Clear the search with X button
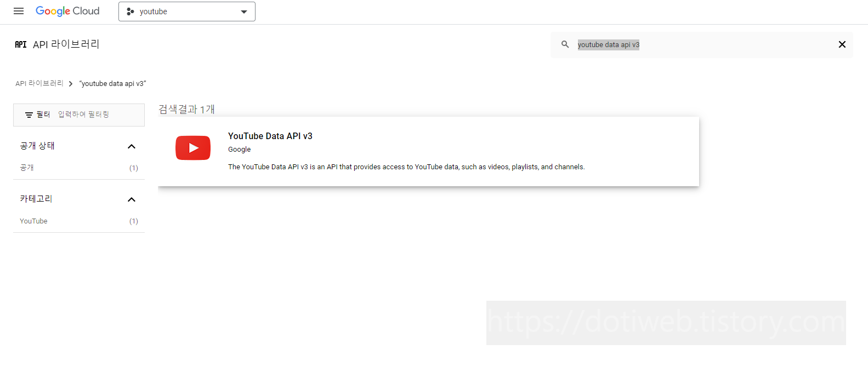The height and width of the screenshot is (367, 868). (x=842, y=44)
